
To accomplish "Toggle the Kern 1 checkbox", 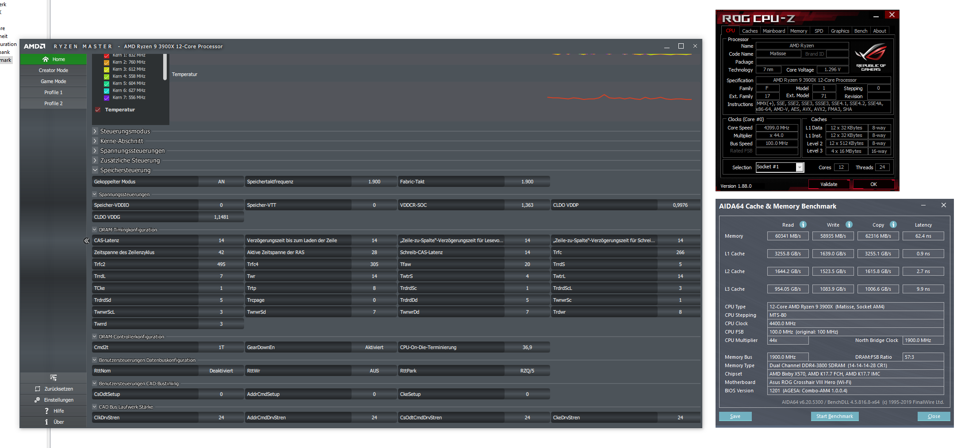I will (x=107, y=56).
